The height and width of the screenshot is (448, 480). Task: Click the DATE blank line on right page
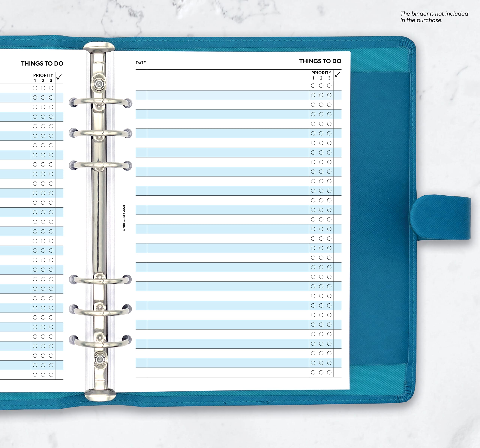160,64
